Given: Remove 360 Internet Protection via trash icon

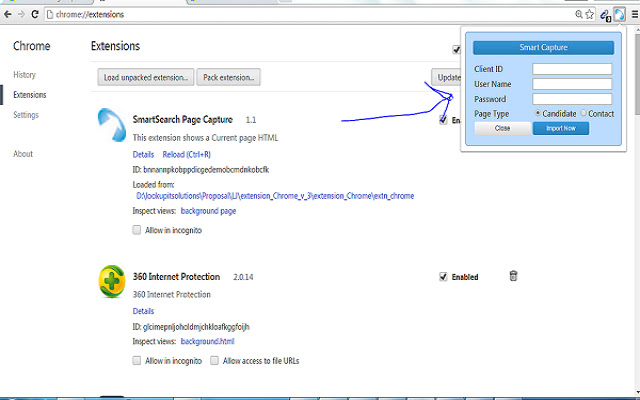Looking at the screenshot, I should pyautogui.click(x=513, y=276).
